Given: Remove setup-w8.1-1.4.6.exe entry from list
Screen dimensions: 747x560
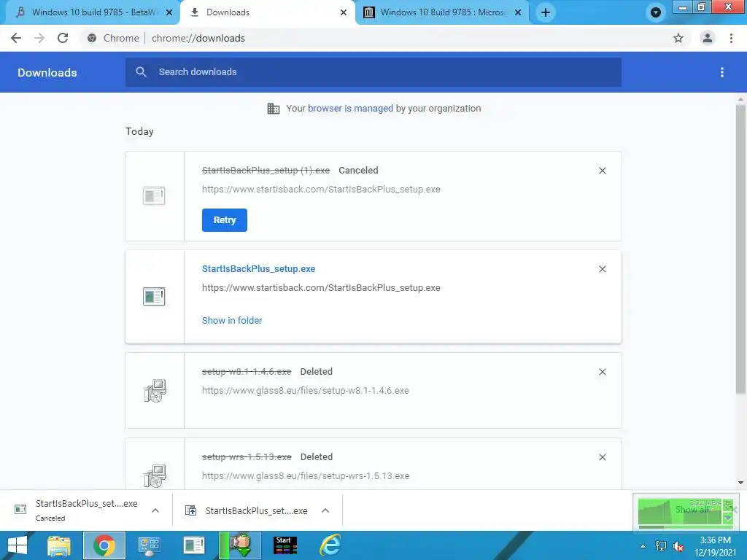Looking at the screenshot, I should pos(602,372).
